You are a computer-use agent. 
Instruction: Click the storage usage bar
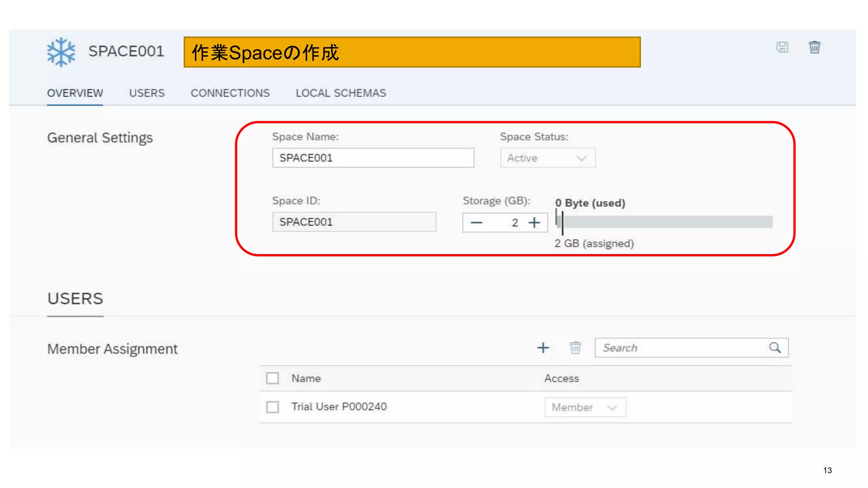click(665, 222)
